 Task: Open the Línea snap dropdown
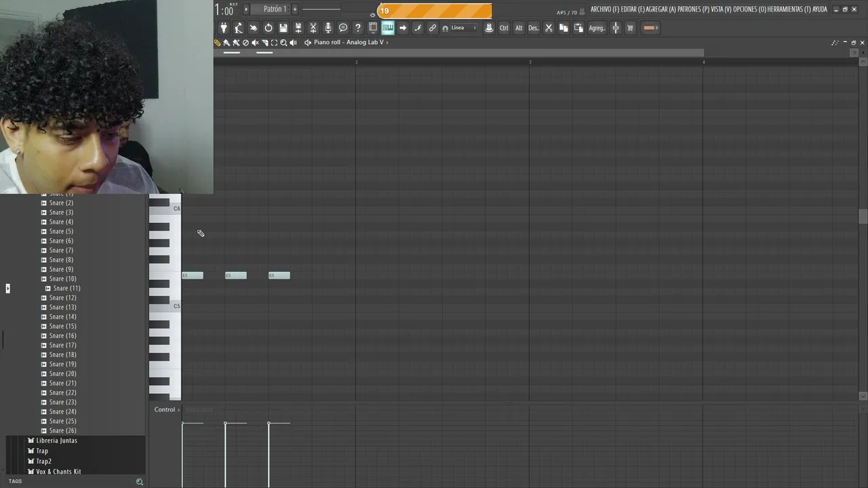point(464,28)
